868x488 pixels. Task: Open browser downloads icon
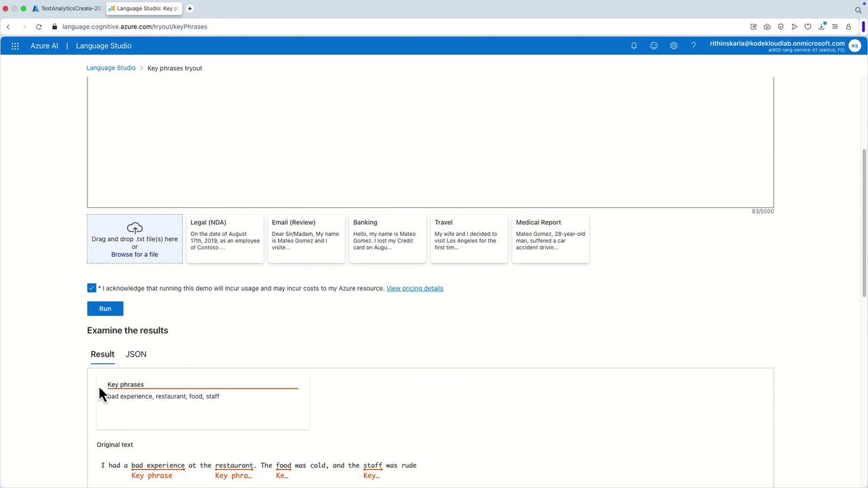(821, 26)
